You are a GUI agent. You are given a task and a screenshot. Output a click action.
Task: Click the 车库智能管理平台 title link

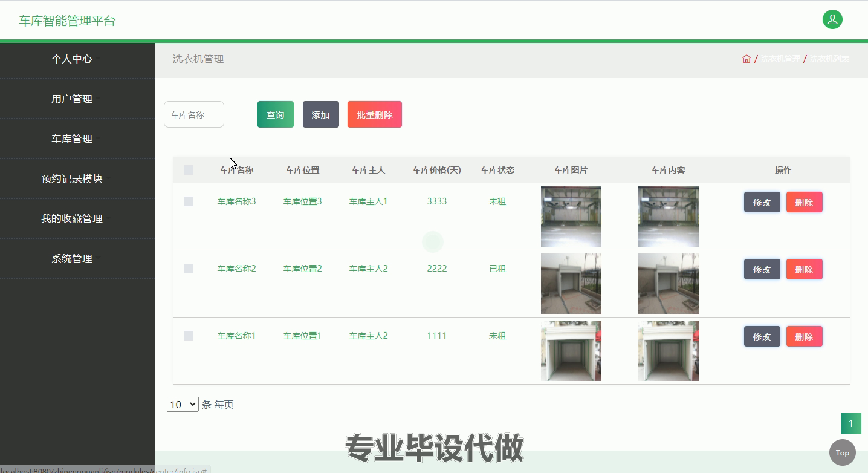point(67,21)
